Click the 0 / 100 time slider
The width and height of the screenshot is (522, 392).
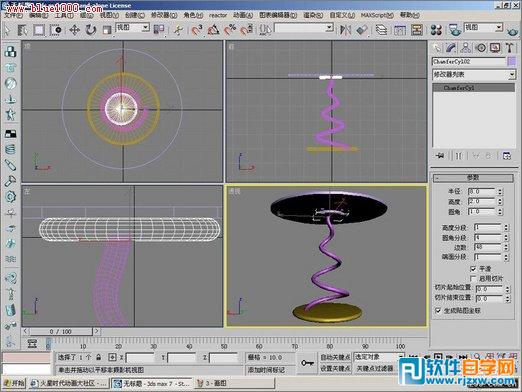(61, 331)
